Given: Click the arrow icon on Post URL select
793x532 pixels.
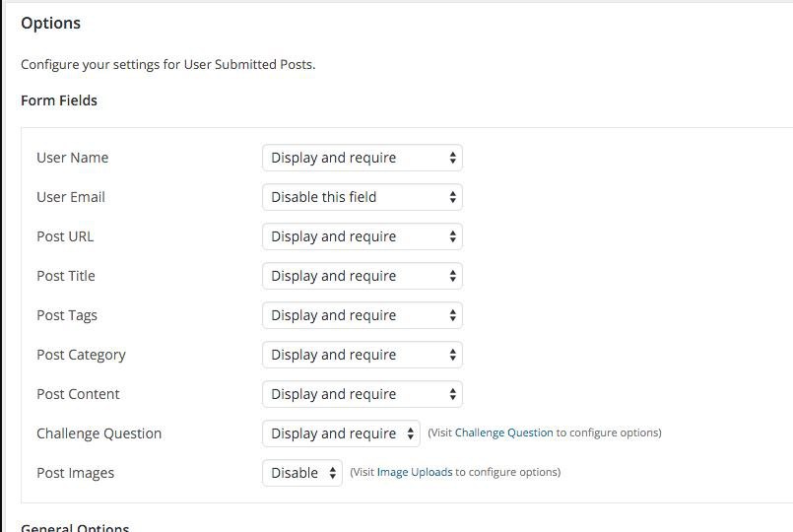Looking at the screenshot, I should coord(452,236).
